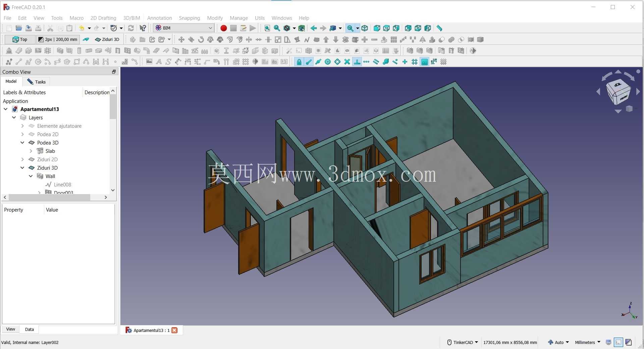
Task: Click the Move tool crossed-arrows icon
Action: [181, 40]
